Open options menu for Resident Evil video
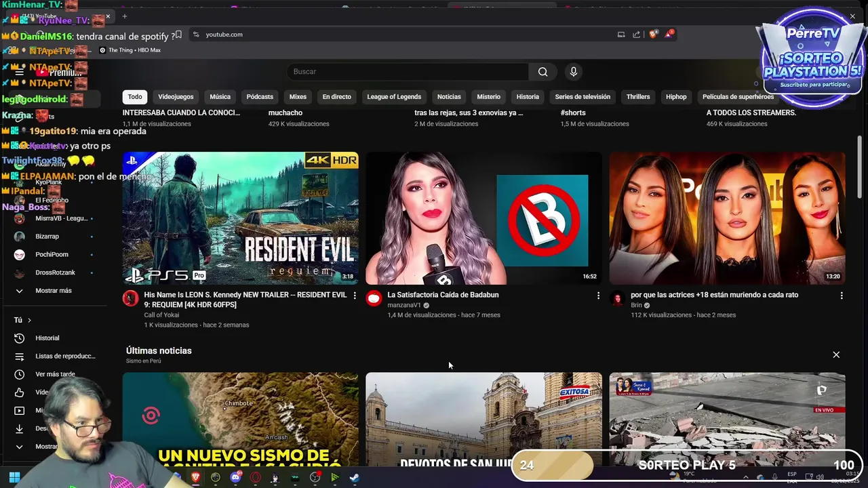The image size is (868, 488). tap(354, 296)
